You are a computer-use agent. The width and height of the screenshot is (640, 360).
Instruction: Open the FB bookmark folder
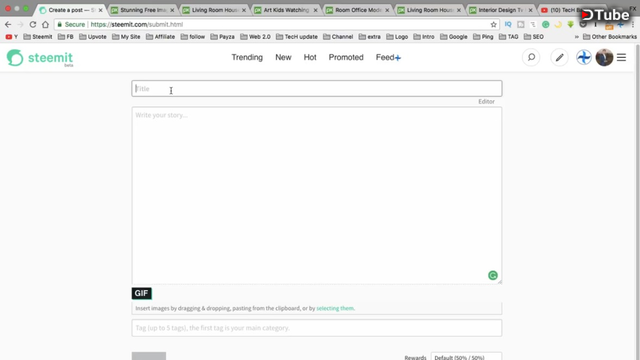[x=66, y=37]
